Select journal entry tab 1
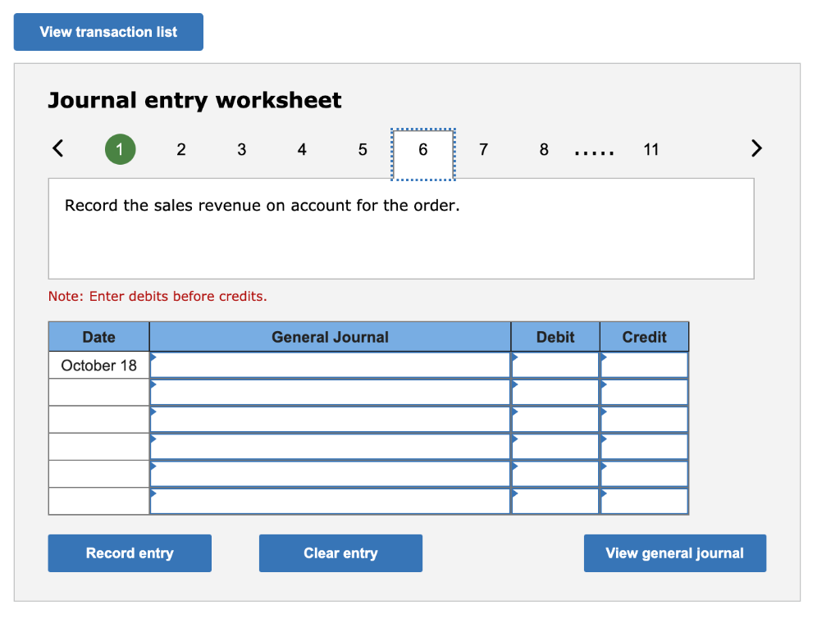This screenshot has height=632, width=840. tap(120, 149)
